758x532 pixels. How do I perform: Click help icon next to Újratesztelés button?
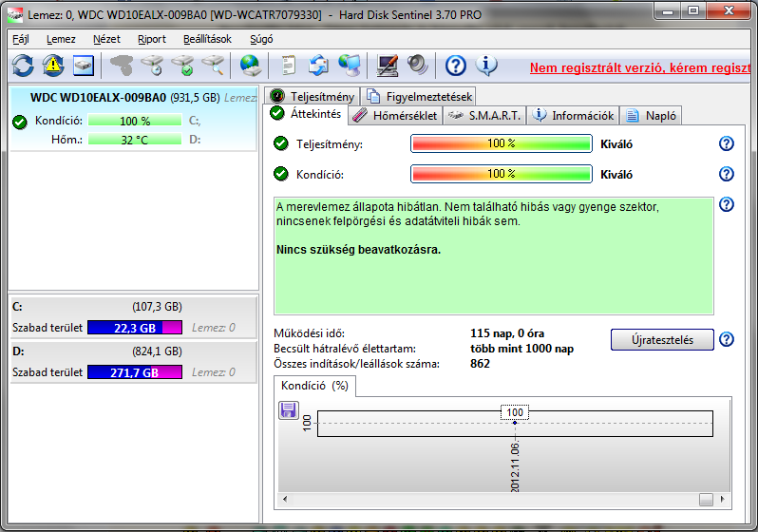pos(726,339)
